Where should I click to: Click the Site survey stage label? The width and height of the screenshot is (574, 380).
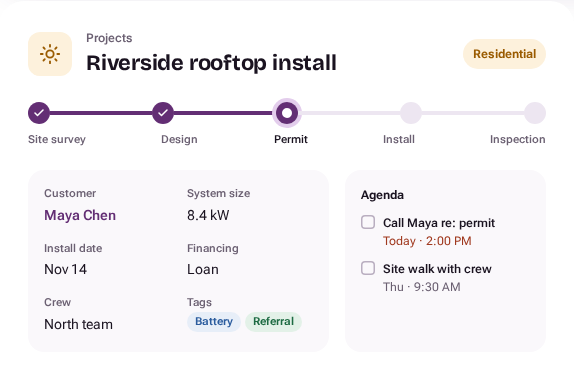pyautogui.click(x=57, y=139)
